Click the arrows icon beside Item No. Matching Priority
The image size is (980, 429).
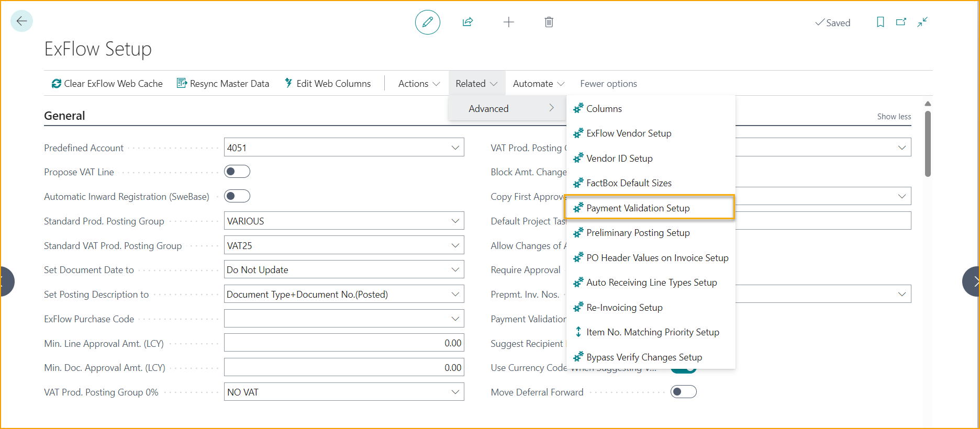[578, 332]
